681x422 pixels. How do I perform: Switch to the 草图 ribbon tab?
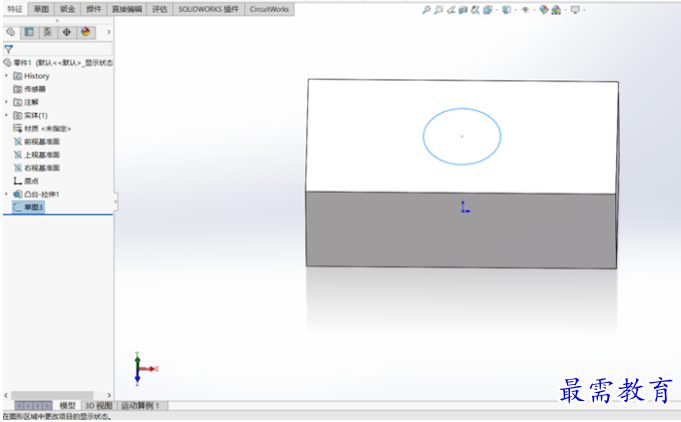[x=41, y=9]
